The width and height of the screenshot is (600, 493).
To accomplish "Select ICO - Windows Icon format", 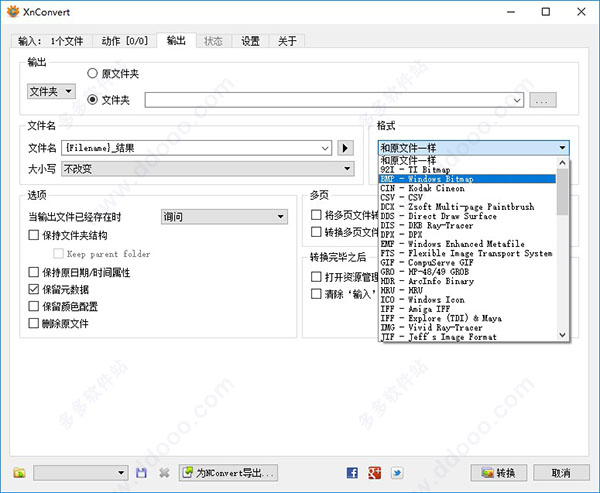I will (467, 300).
